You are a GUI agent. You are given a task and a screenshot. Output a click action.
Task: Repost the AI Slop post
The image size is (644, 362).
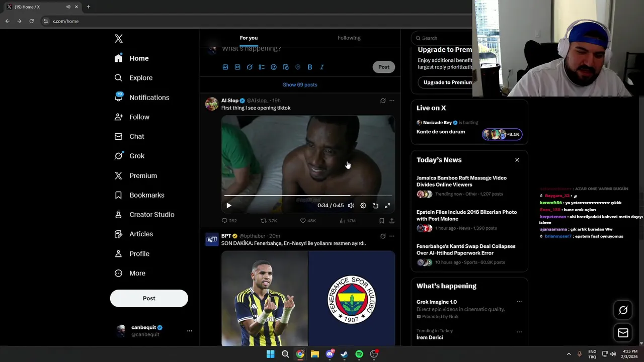pos(269,221)
